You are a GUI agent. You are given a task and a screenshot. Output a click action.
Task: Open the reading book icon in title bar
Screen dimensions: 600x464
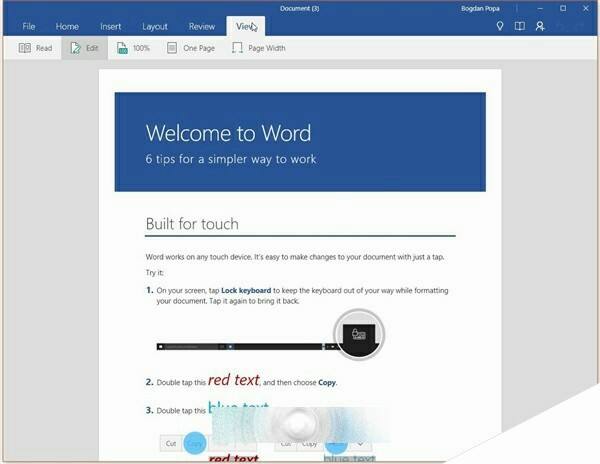tap(519, 26)
